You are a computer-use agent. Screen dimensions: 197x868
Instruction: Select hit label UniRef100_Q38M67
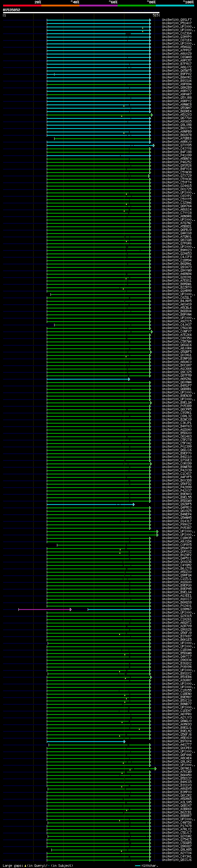[x=177, y=609]
